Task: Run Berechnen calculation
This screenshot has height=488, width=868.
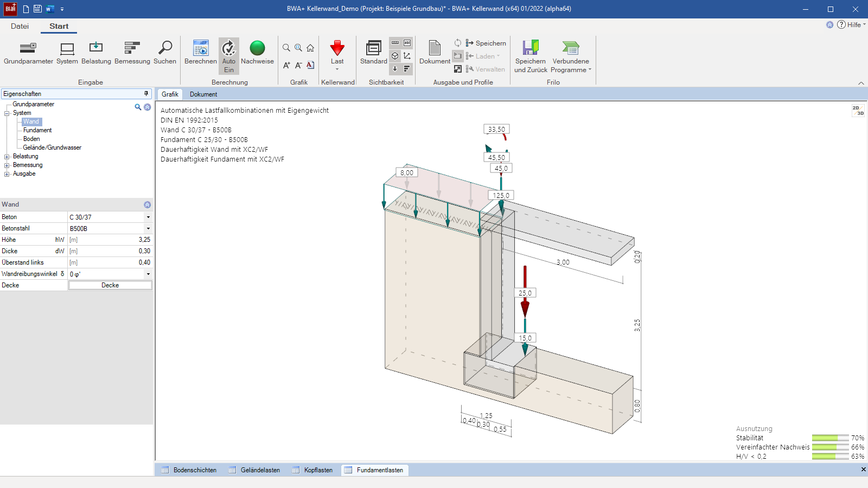Action: coord(201,53)
